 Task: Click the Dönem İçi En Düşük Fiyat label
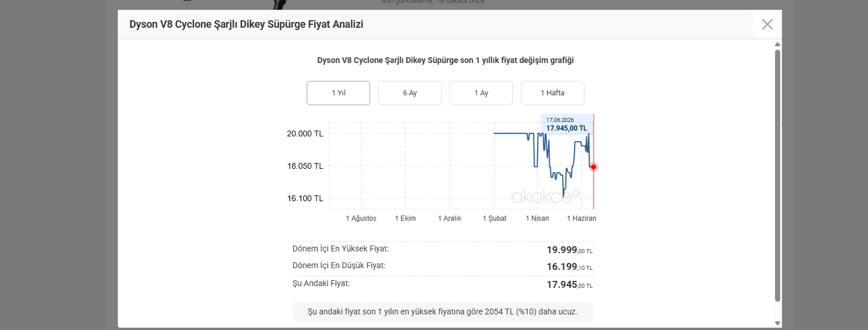pos(339,265)
